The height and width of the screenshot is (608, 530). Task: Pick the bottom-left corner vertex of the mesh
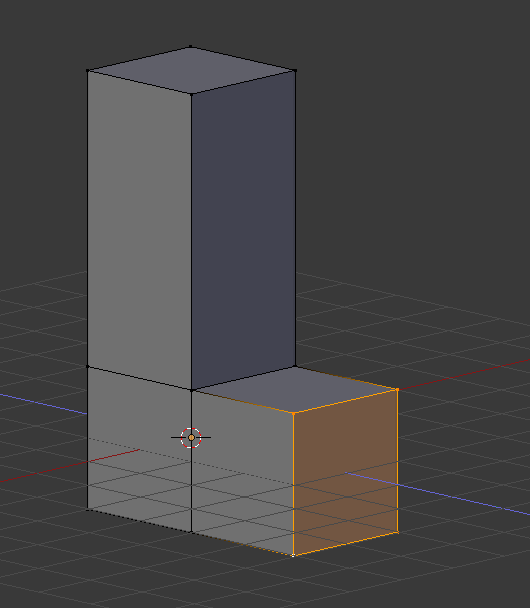tap(88, 509)
